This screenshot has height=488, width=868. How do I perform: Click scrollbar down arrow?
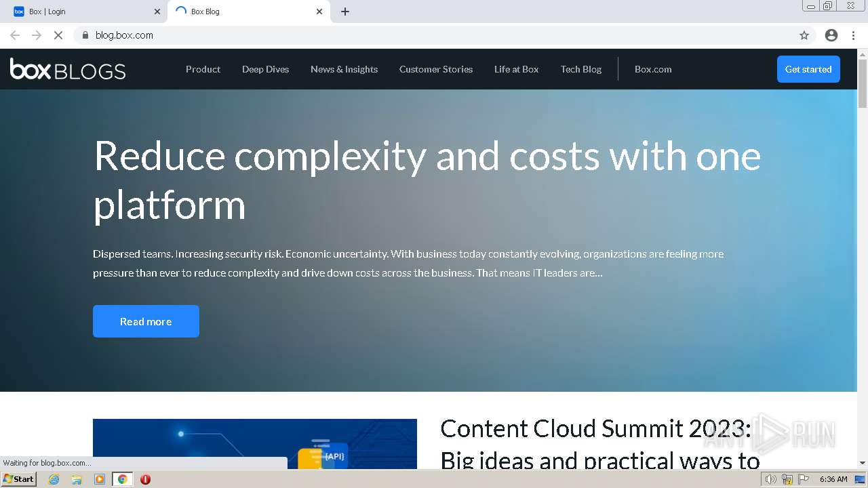[x=863, y=463]
